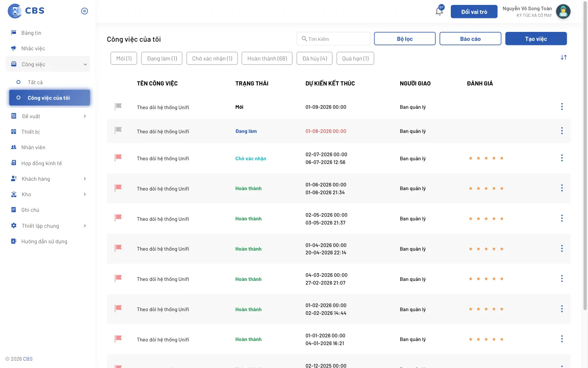Viewport: 588px width, 368px height.
Task: Expand the Thiết lập chung submenu
Action: click(85, 226)
